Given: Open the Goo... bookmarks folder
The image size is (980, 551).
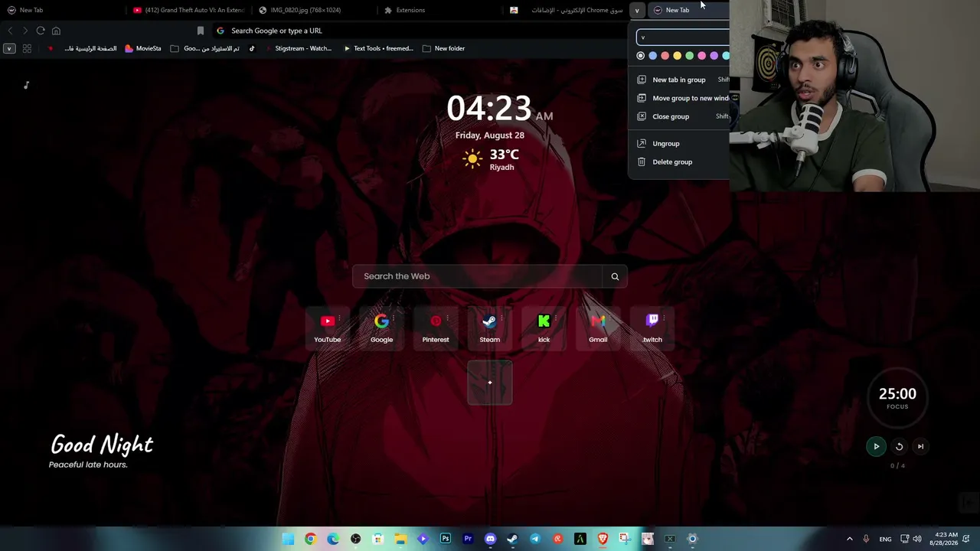Looking at the screenshot, I should pyautogui.click(x=205, y=48).
